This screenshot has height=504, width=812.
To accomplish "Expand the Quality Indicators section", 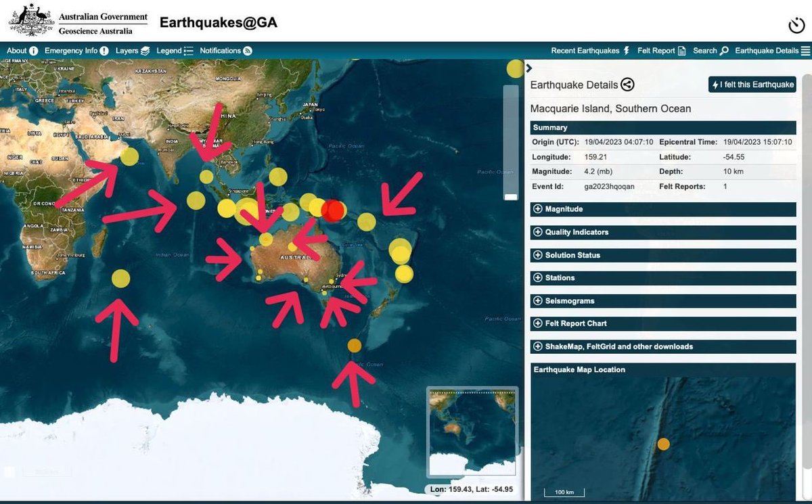I will 663,232.
